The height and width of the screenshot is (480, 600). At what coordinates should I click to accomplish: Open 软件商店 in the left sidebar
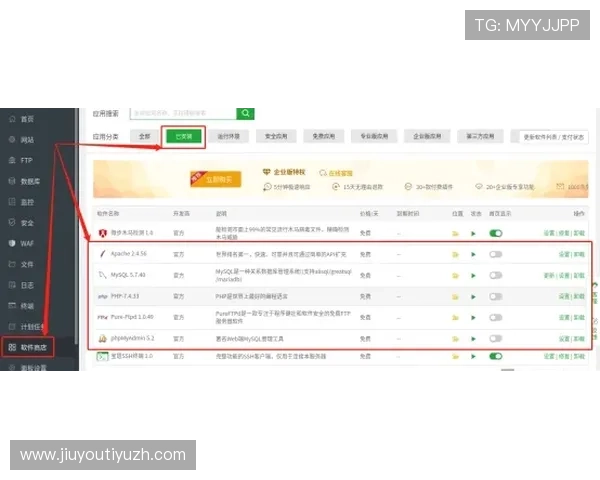[x=28, y=347]
